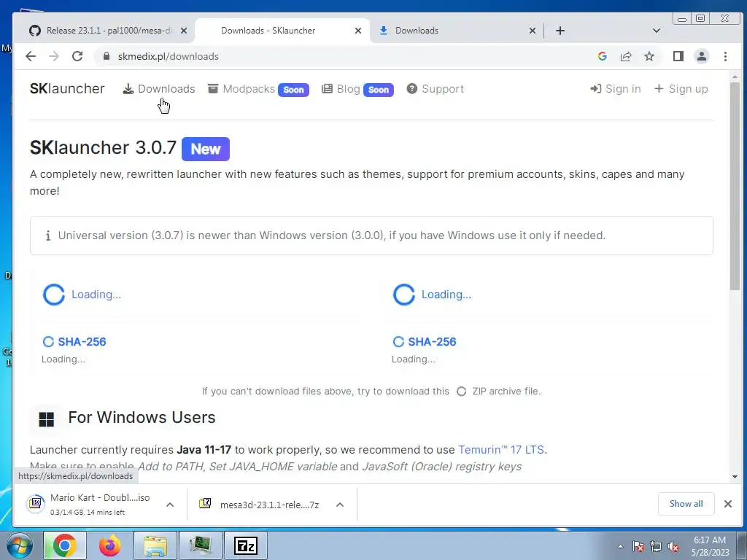
Task: Expand mesa3d 7z download options chevron
Action: (x=340, y=505)
